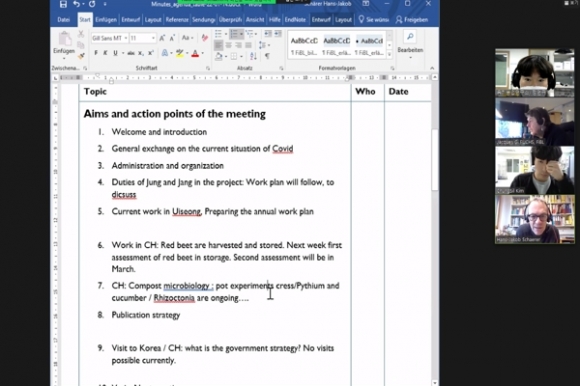
Task: Expand the underline style dropdown arrow
Action: click(122, 54)
